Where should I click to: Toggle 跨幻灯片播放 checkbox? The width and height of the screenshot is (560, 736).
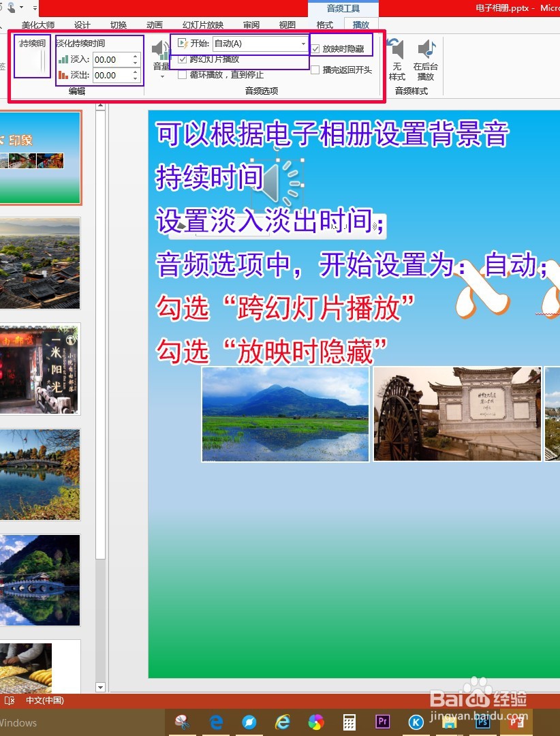(x=183, y=59)
